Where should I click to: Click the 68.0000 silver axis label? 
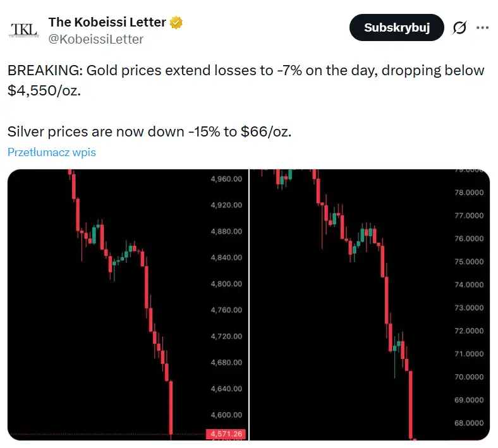tap(468, 423)
